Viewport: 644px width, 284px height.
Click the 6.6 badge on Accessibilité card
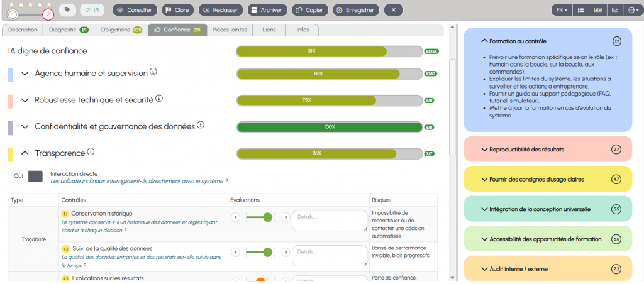coord(616,239)
